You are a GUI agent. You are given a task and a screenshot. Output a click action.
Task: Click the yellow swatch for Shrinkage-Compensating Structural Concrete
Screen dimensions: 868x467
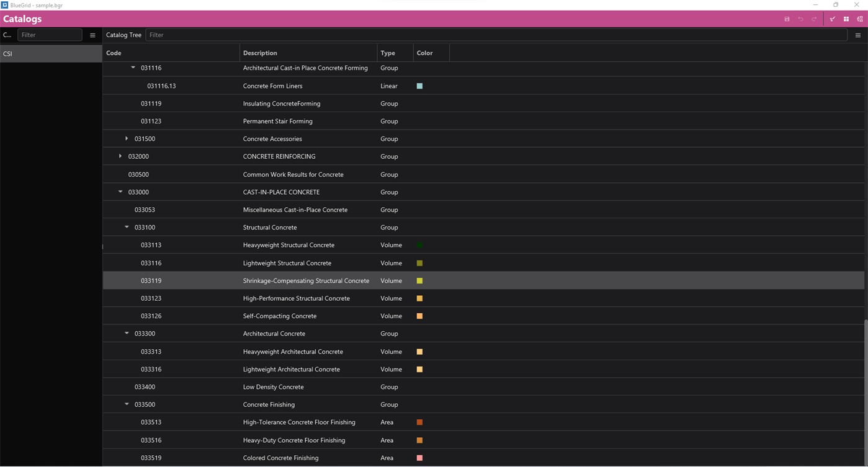tap(419, 280)
